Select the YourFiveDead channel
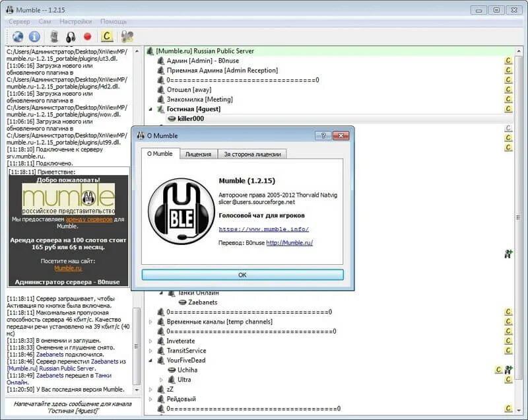Image resolution: width=528 pixels, height=420 pixels. (x=186, y=361)
